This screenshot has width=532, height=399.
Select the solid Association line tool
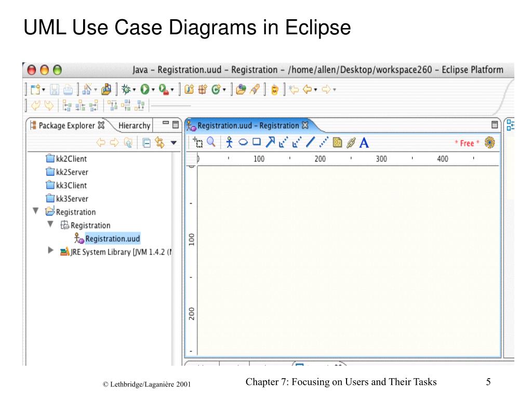(311, 142)
